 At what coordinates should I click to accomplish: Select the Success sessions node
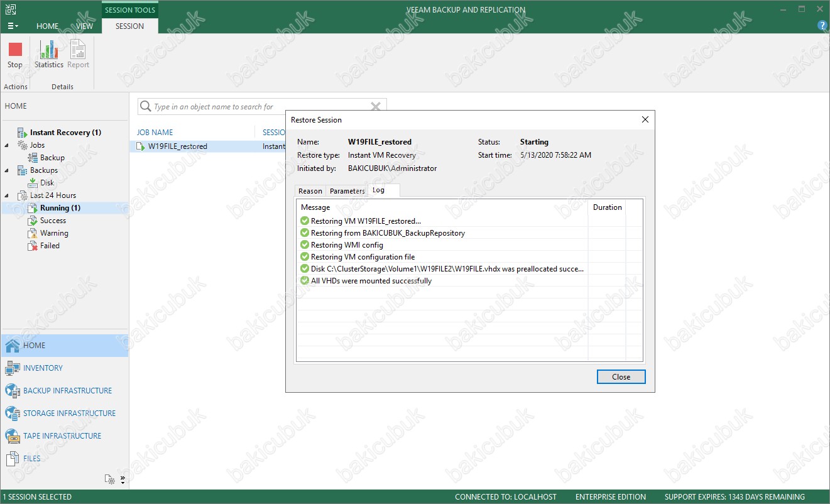tap(53, 221)
